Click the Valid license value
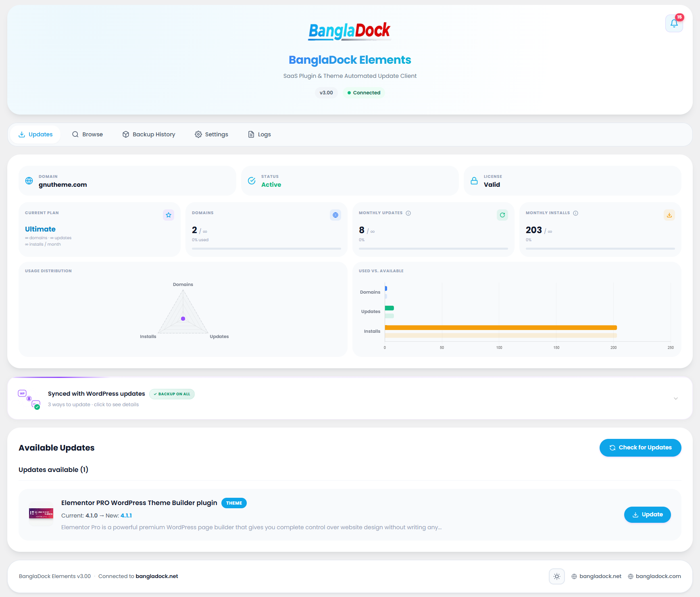Image resolution: width=700 pixels, height=597 pixels. pos(492,185)
